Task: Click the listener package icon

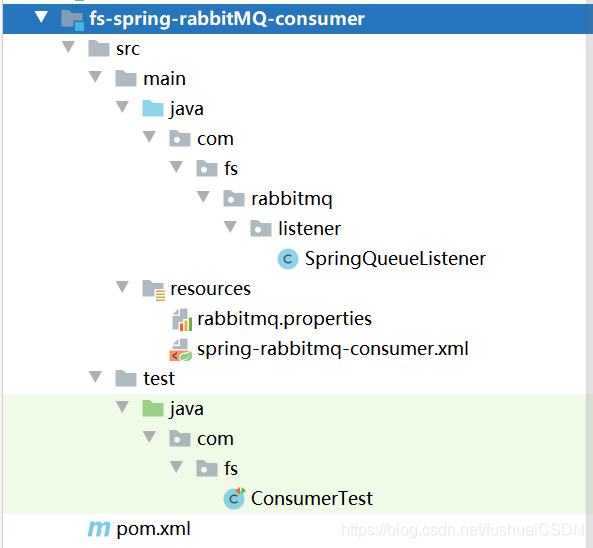Action: click(261, 228)
